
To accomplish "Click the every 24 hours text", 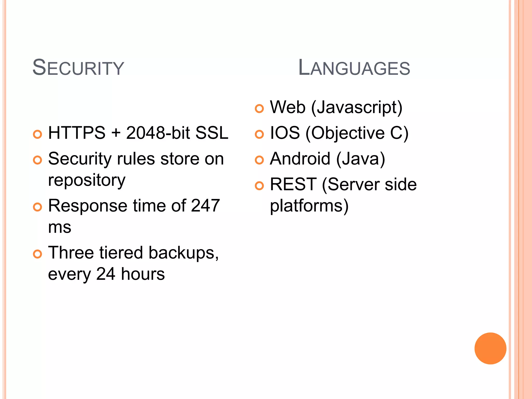I will (107, 274).
